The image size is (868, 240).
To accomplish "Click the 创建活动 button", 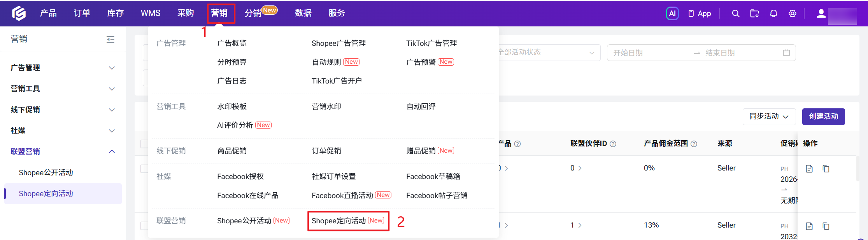I will pos(824,117).
